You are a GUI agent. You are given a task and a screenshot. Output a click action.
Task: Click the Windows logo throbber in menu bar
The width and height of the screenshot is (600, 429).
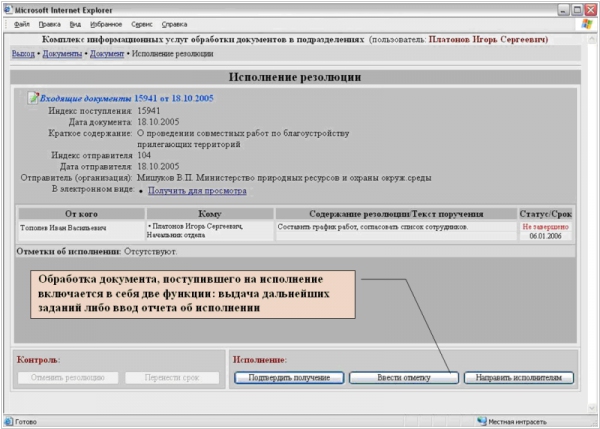[587, 22]
